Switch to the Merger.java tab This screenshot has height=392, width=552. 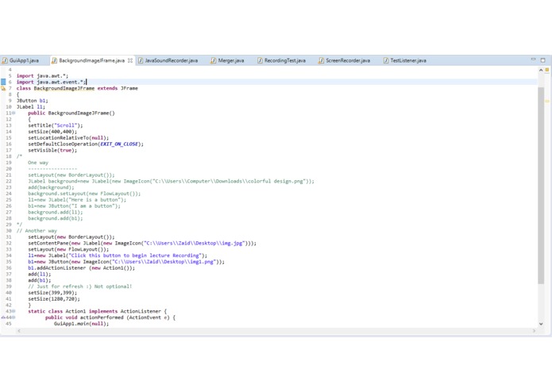pos(231,60)
